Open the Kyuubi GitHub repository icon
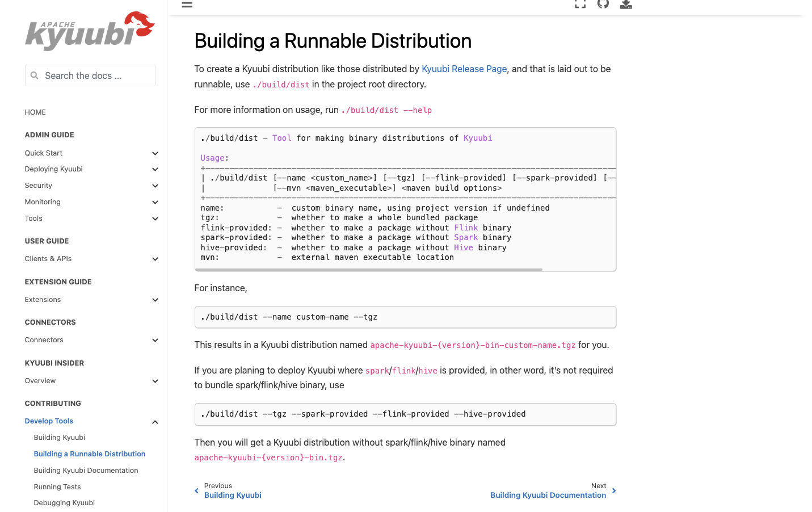 tap(603, 4)
